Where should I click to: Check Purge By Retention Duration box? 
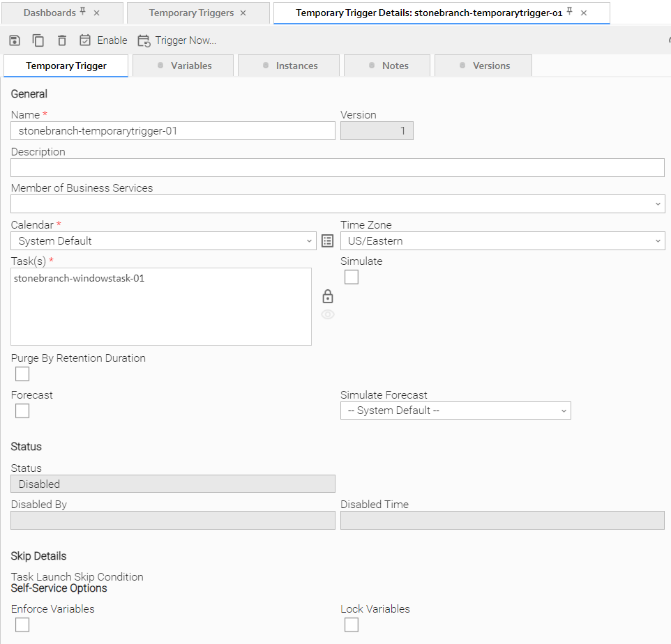click(22, 374)
